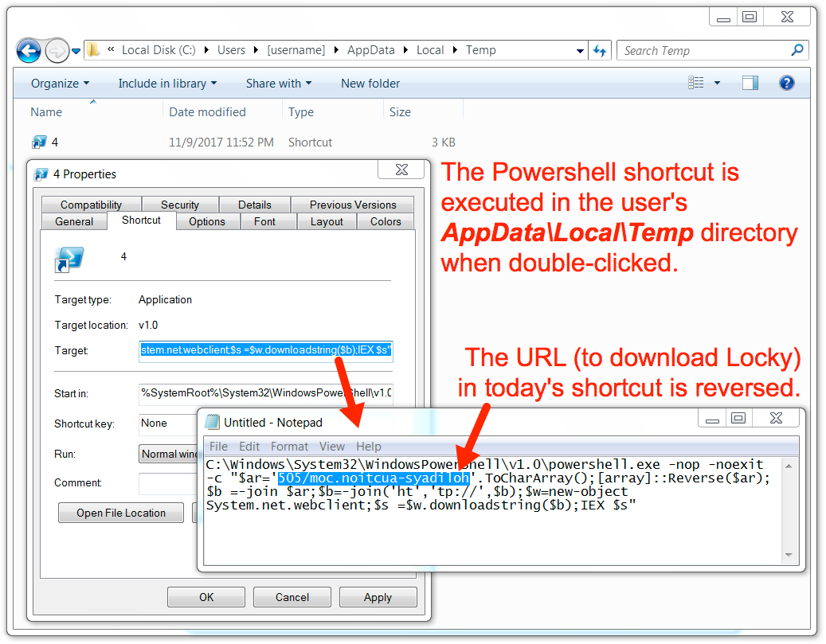Open the view options dropdown arrow
Viewport: 826px width, 644px height.
[717, 83]
